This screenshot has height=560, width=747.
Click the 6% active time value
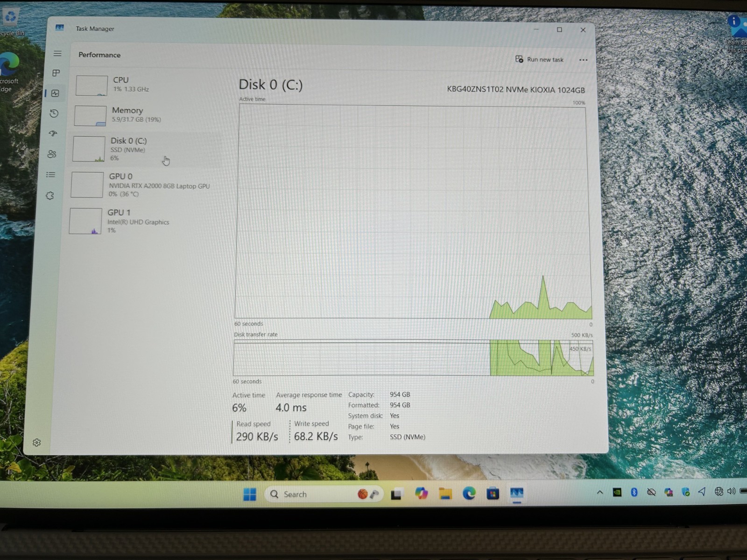click(x=239, y=408)
